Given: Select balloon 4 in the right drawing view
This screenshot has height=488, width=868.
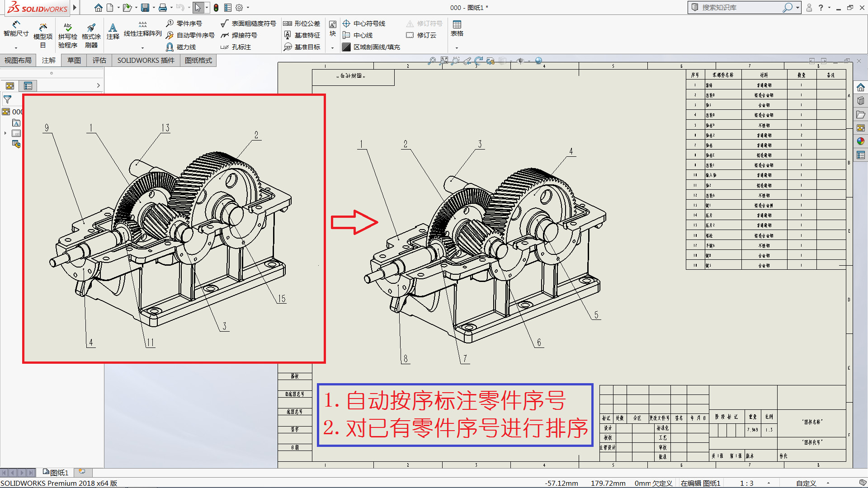Looking at the screenshot, I should coord(571,151).
